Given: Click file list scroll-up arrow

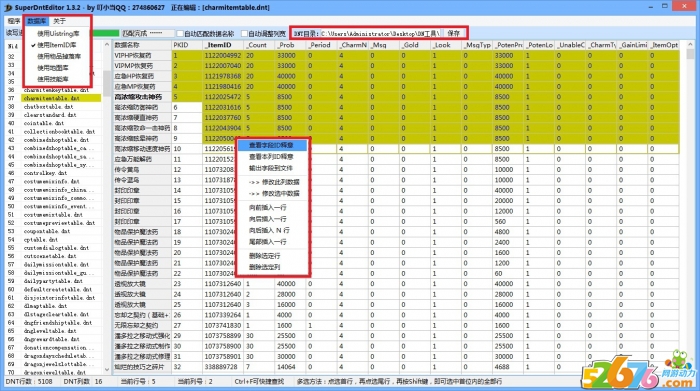Looking at the screenshot, I should click(x=107, y=45).
